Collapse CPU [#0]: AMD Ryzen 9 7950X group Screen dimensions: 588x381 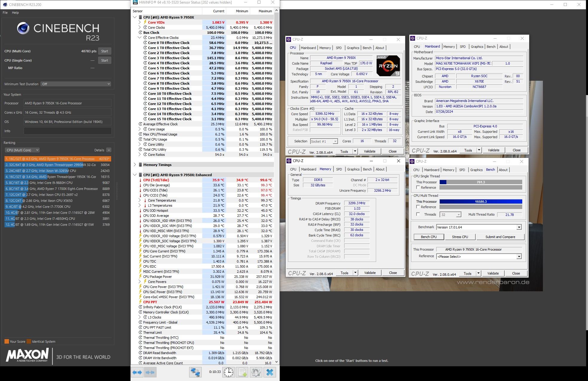click(x=135, y=17)
